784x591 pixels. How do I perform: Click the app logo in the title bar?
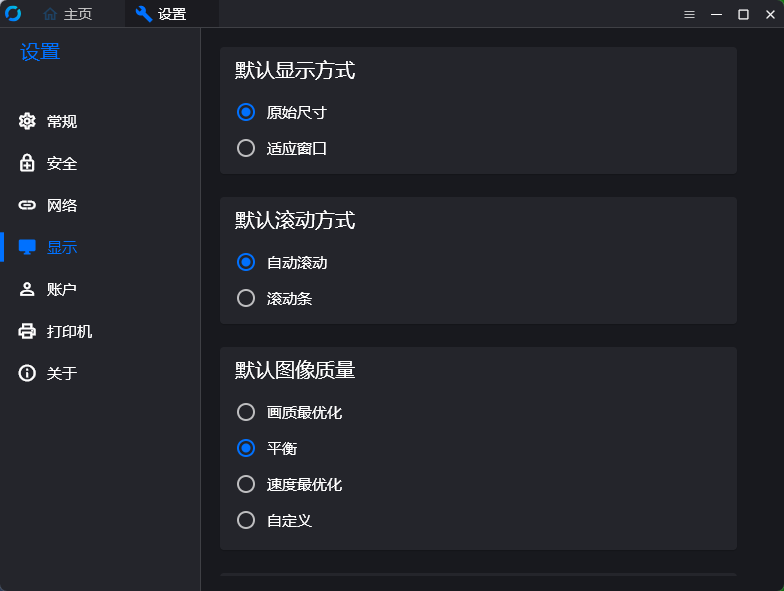[13, 14]
